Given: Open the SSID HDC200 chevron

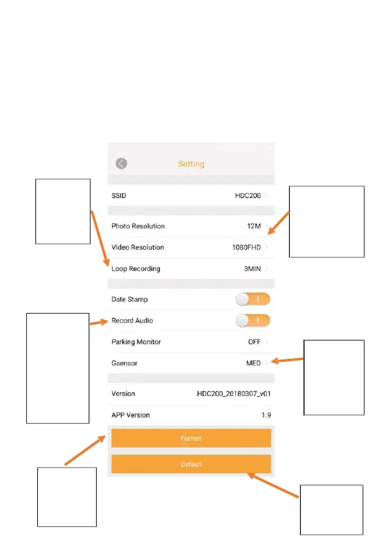Looking at the screenshot, I should [267, 196].
